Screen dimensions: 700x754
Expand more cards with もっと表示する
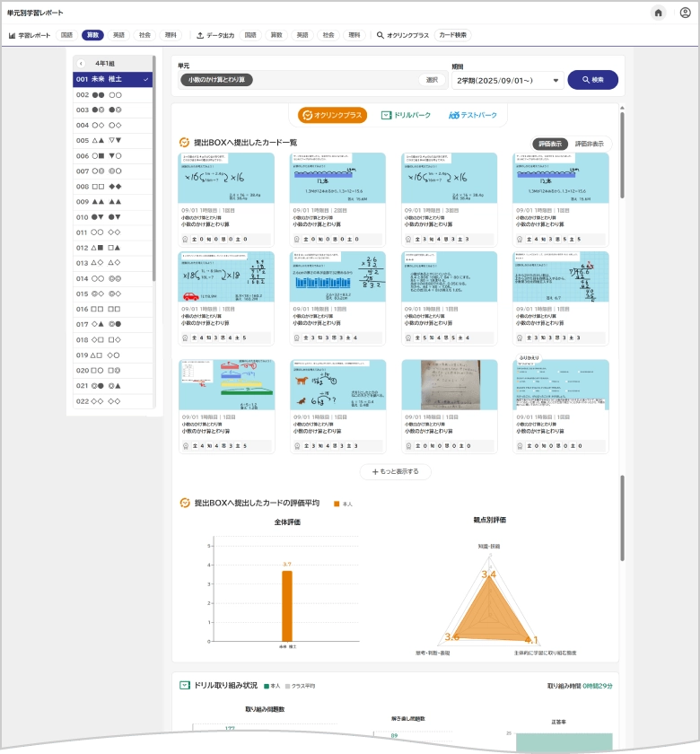coord(396,471)
